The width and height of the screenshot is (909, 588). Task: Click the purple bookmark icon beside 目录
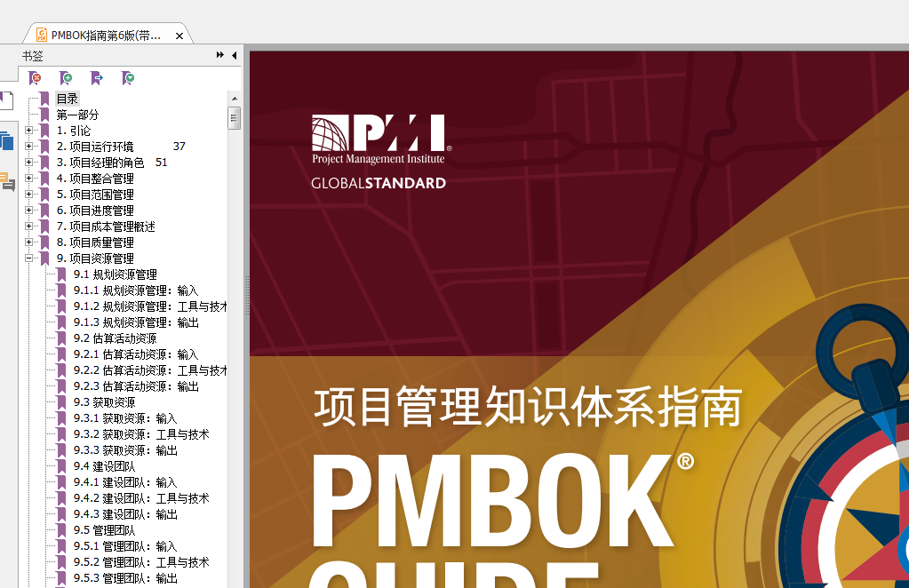[x=44, y=99]
